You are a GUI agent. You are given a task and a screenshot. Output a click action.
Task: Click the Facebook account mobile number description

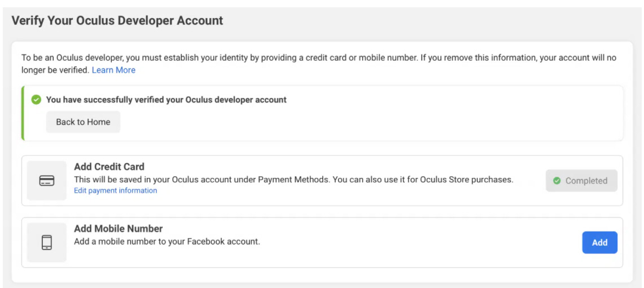click(167, 242)
